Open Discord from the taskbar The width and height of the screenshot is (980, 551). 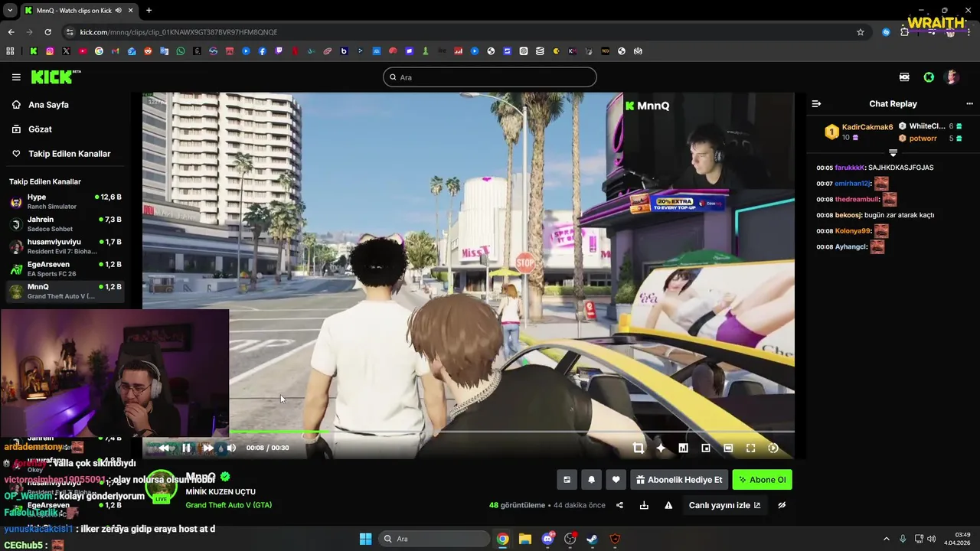click(547, 539)
